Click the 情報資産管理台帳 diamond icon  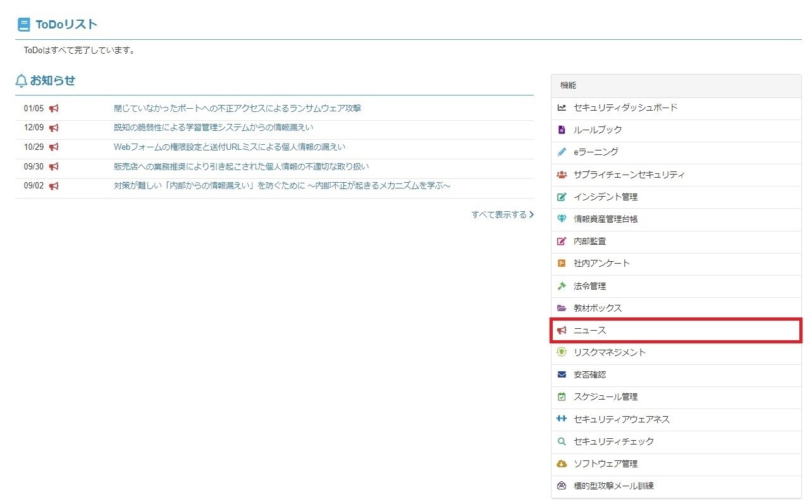tap(562, 219)
